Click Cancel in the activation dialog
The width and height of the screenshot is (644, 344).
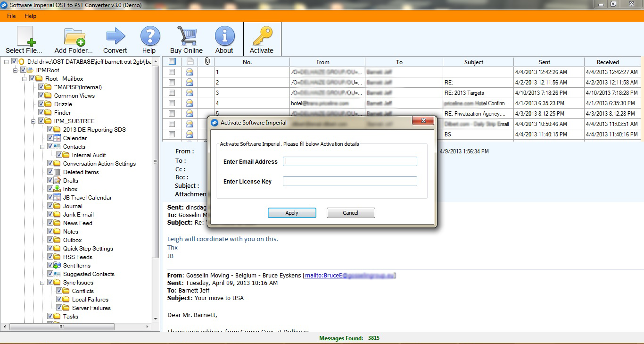pyautogui.click(x=351, y=213)
